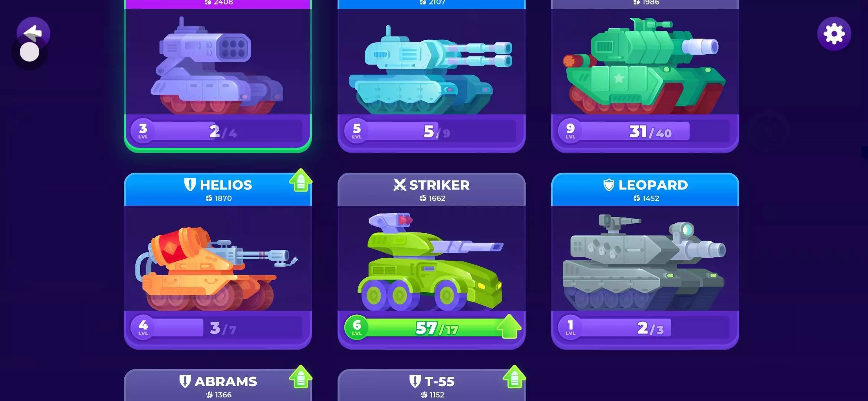Image resolution: width=868 pixels, height=401 pixels.
Task: Select the Leopard header tab
Action: click(645, 189)
